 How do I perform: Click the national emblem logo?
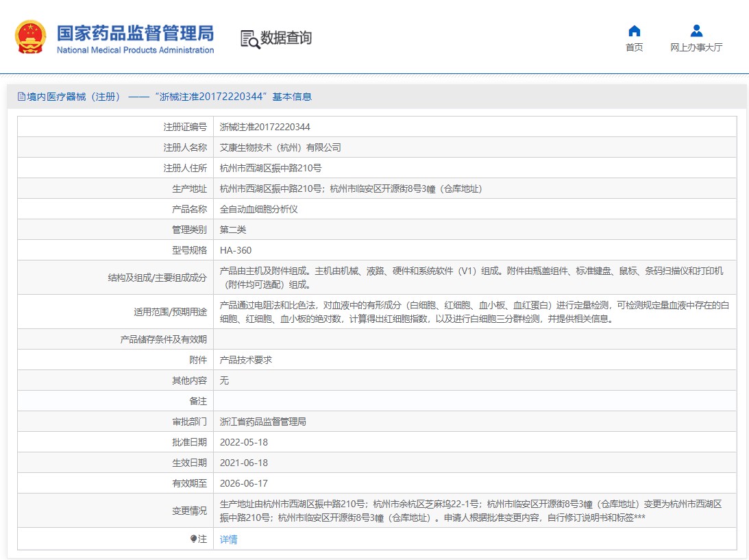(31, 37)
